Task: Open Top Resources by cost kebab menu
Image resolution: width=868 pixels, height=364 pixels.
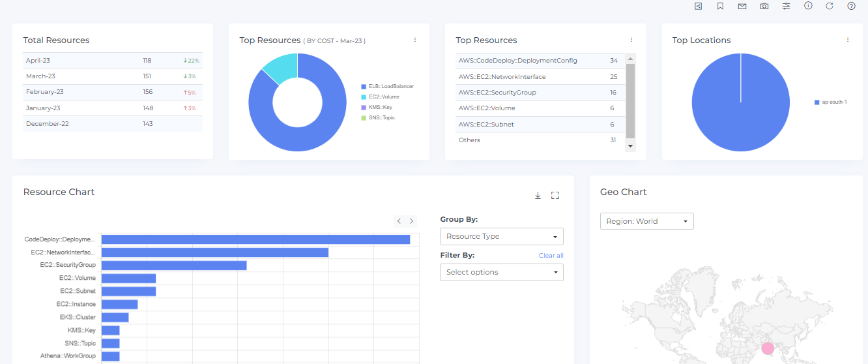Action: [415, 40]
